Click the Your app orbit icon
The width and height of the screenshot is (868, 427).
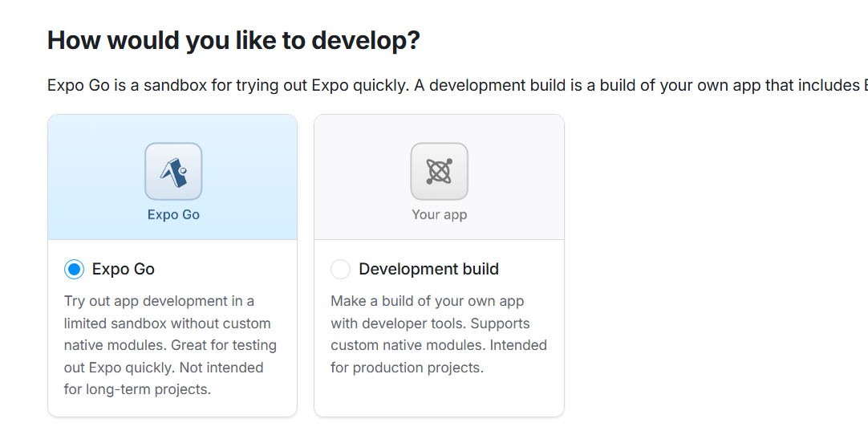439,171
